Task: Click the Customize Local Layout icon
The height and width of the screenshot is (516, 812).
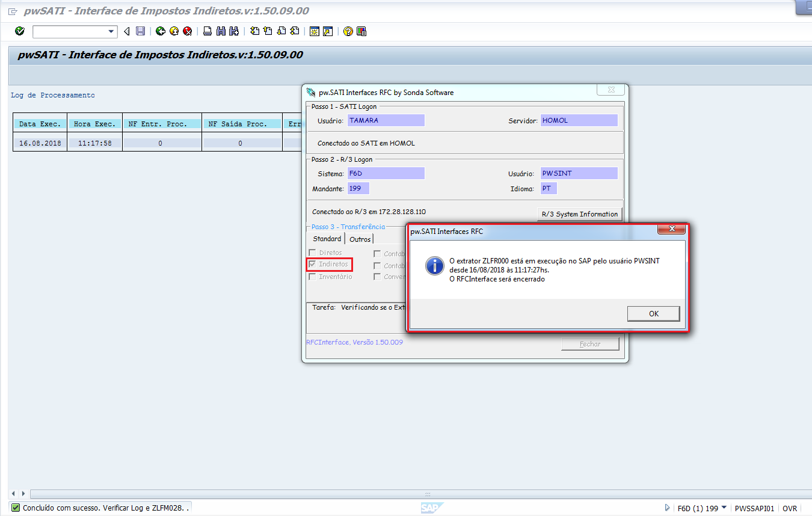Action: click(x=361, y=31)
